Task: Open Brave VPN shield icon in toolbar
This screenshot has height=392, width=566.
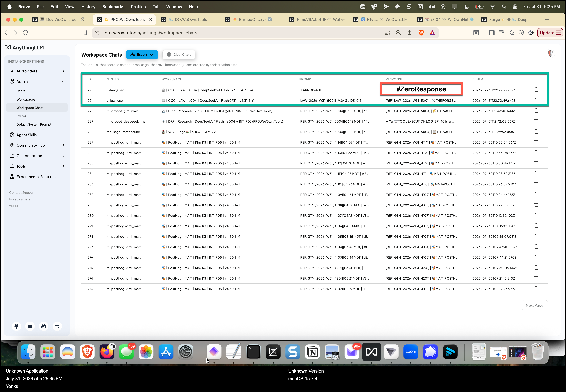Action: click(x=521, y=33)
